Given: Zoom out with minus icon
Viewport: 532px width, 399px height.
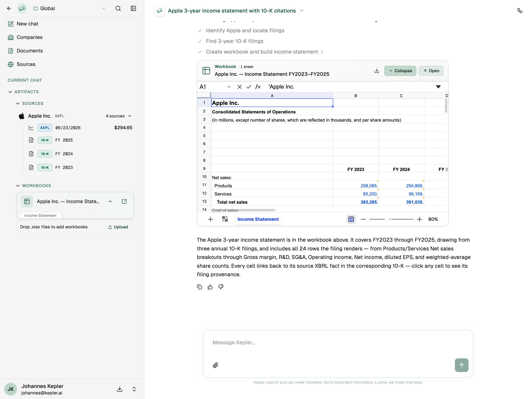Looking at the screenshot, I should coord(363,219).
